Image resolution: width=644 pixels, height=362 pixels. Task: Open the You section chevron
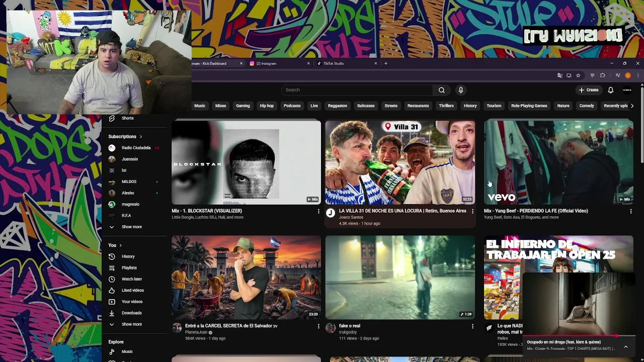tap(120, 245)
